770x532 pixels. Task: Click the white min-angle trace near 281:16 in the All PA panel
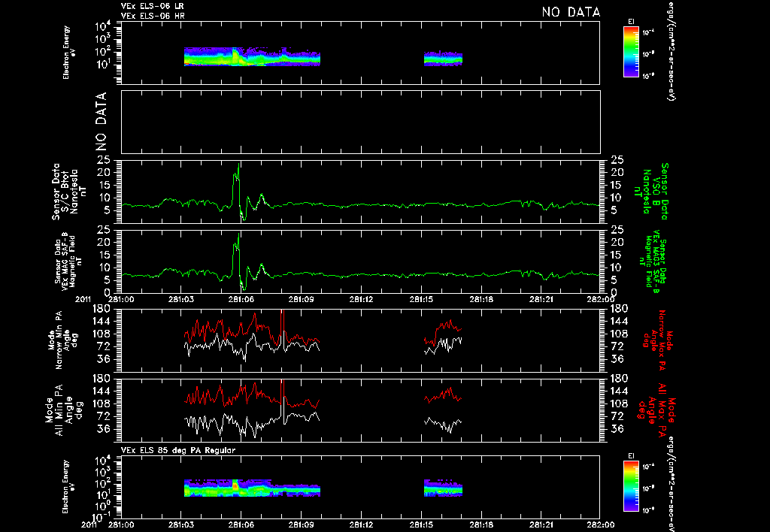click(x=444, y=424)
